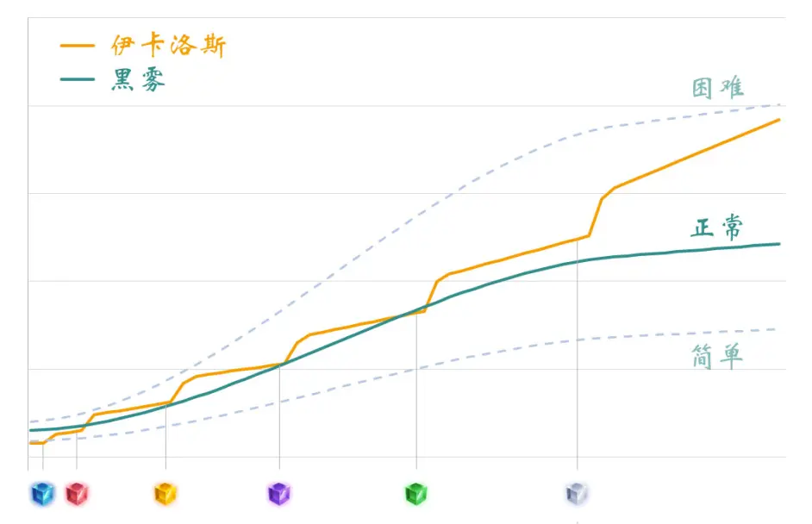Click the teal legend line swatch
Screen dimensions: 812x524
(x=78, y=79)
